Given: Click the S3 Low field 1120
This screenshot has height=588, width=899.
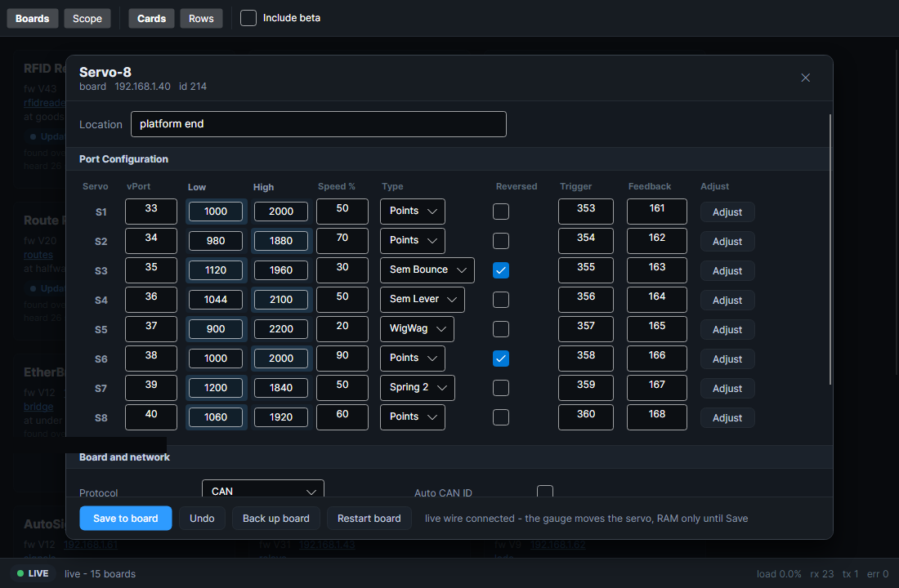Looking at the screenshot, I should [216, 270].
